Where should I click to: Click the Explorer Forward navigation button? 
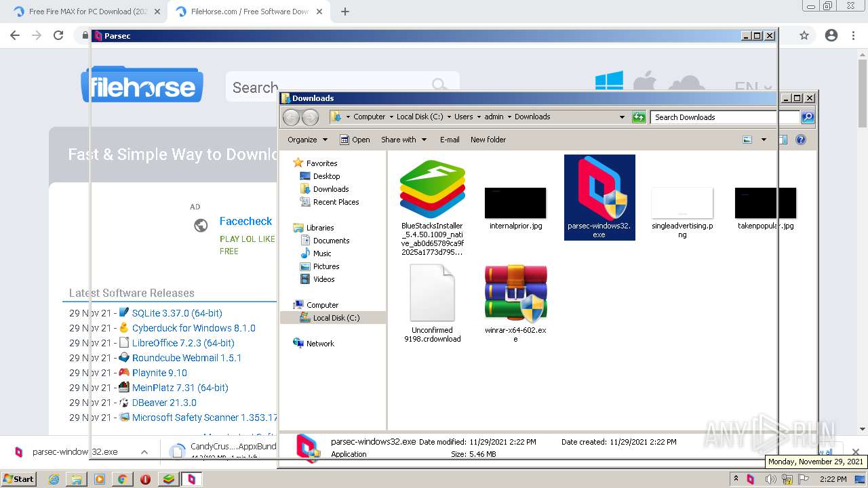tap(310, 117)
